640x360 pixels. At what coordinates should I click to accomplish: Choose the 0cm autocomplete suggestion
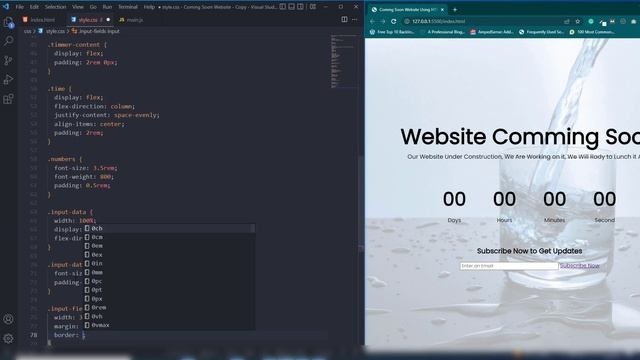169,237
